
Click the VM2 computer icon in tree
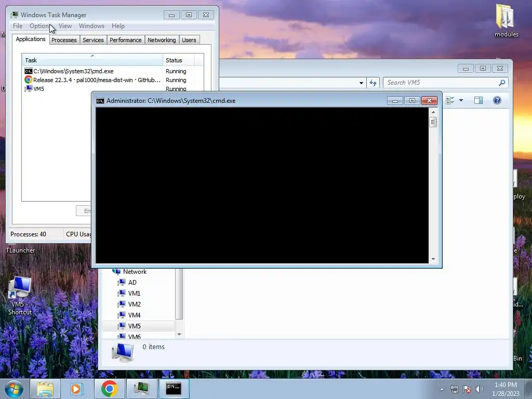(122, 304)
